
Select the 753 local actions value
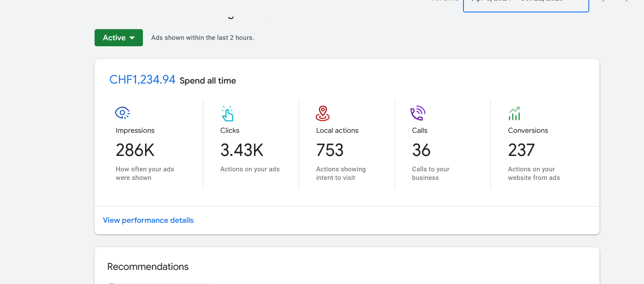329,150
